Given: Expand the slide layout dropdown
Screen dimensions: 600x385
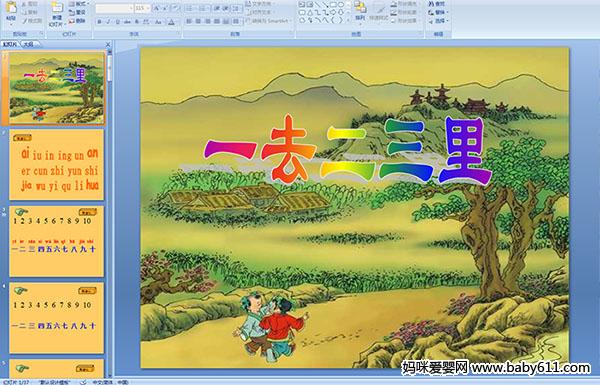Looking at the screenshot, I should (x=79, y=4).
